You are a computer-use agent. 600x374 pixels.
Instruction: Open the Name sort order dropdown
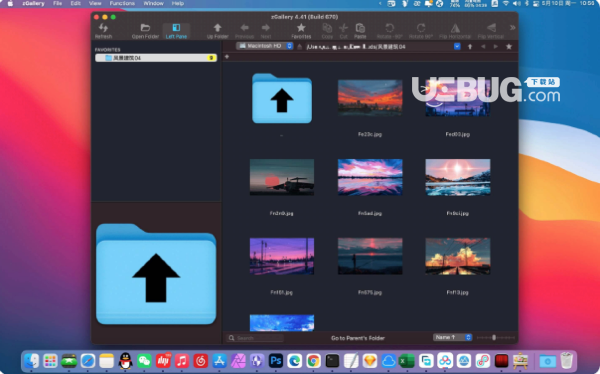coord(452,337)
